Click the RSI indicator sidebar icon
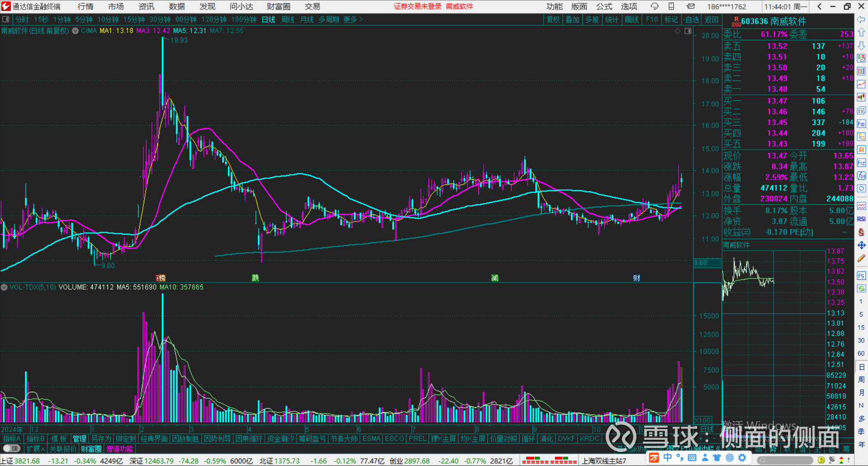 861,219
